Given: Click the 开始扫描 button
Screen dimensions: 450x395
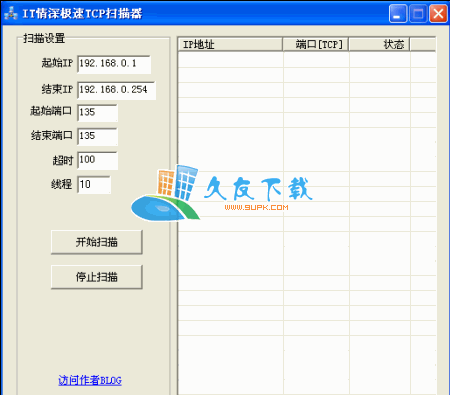Looking at the screenshot, I should (97, 242).
